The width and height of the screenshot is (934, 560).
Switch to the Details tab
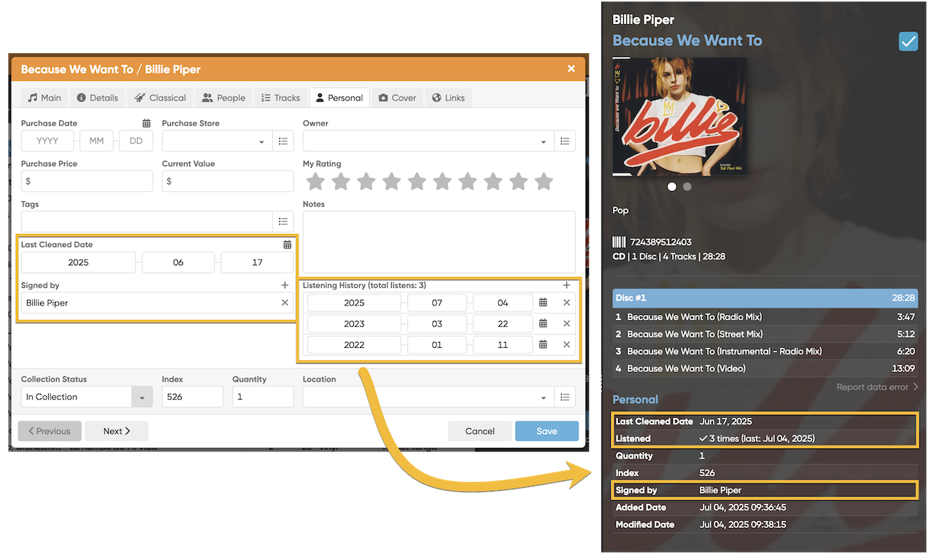(97, 98)
